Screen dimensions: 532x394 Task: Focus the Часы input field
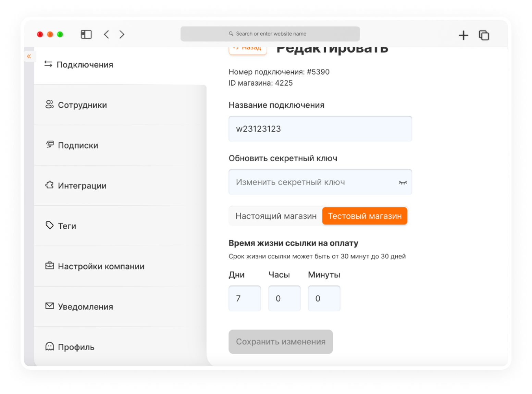284,298
